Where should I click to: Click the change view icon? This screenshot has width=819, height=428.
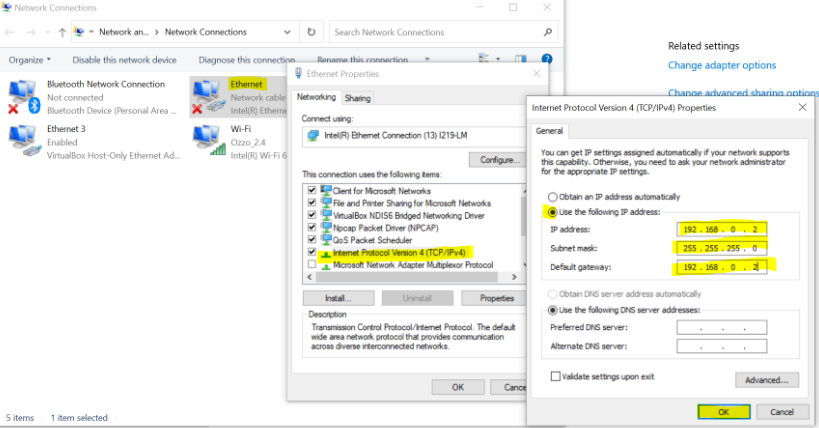tap(484, 59)
